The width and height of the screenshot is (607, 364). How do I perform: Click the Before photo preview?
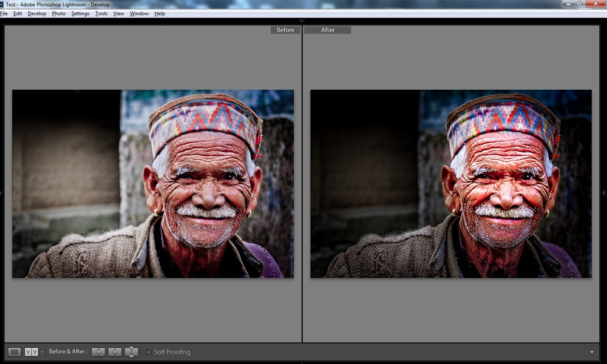click(x=153, y=184)
